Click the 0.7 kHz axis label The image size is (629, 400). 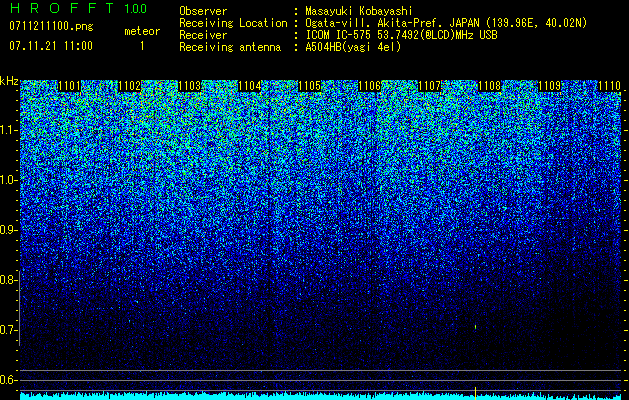(8, 330)
